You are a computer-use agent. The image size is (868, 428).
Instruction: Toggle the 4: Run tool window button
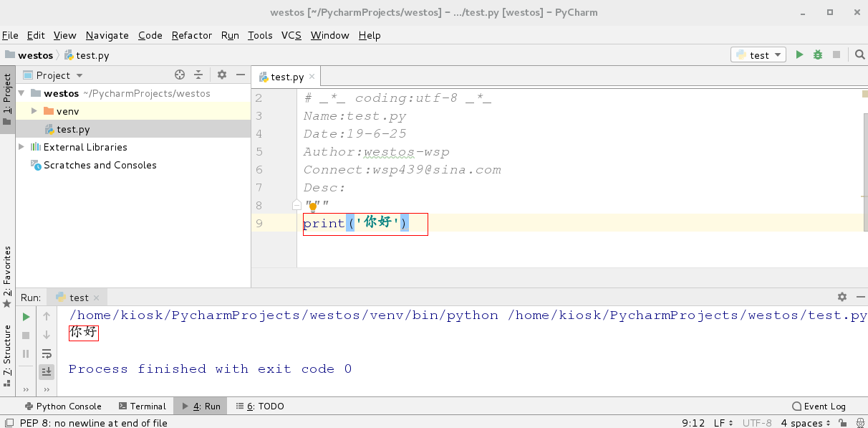201,406
